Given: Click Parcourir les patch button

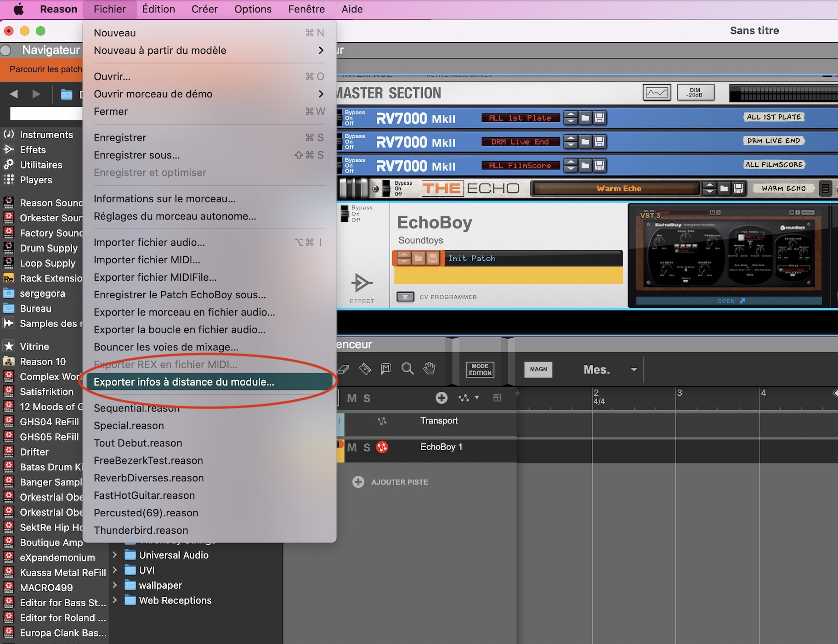Looking at the screenshot, I should [x=42, y=69].
